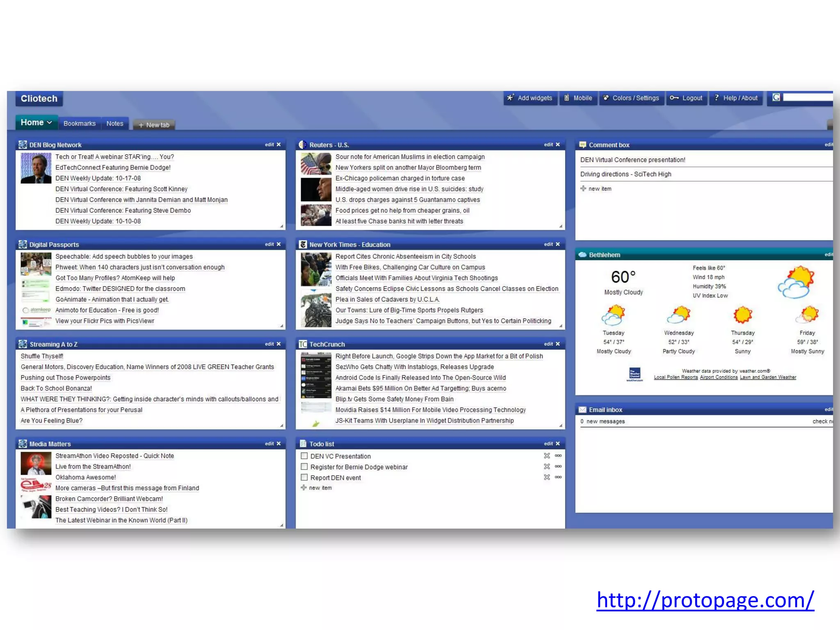Click The Weather Channel logo
Viewport: 840px width, 630px height.
(x=635, y=374)
